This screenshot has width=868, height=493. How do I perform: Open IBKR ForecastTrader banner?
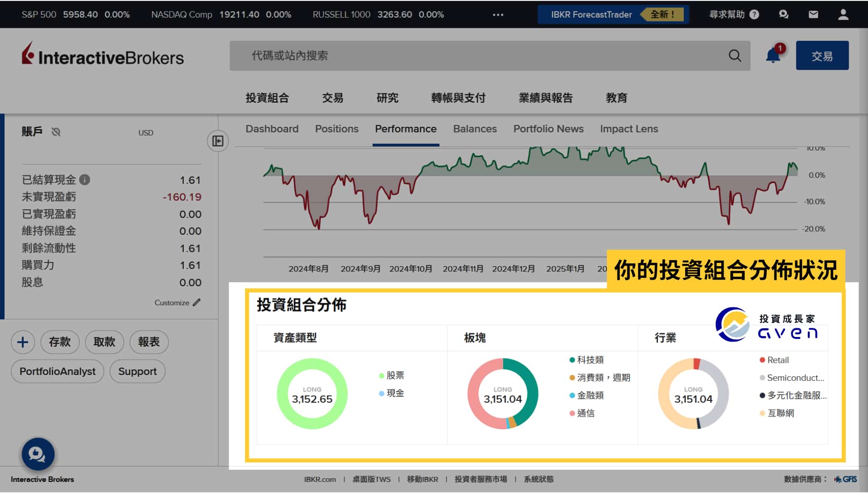tap(613, 14)
